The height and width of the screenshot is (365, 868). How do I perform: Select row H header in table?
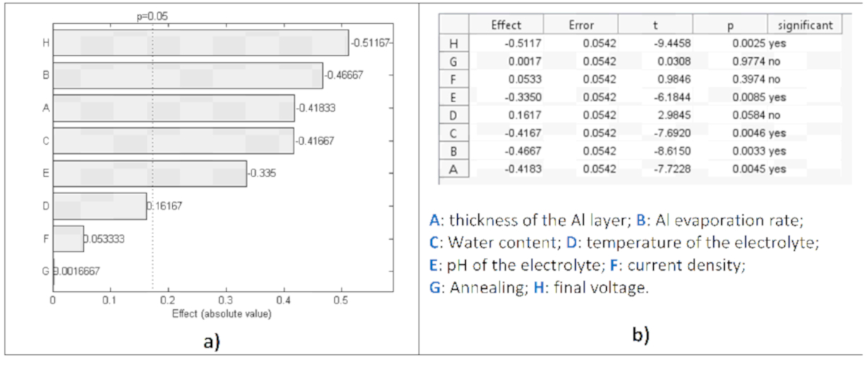tap(454, 43)
